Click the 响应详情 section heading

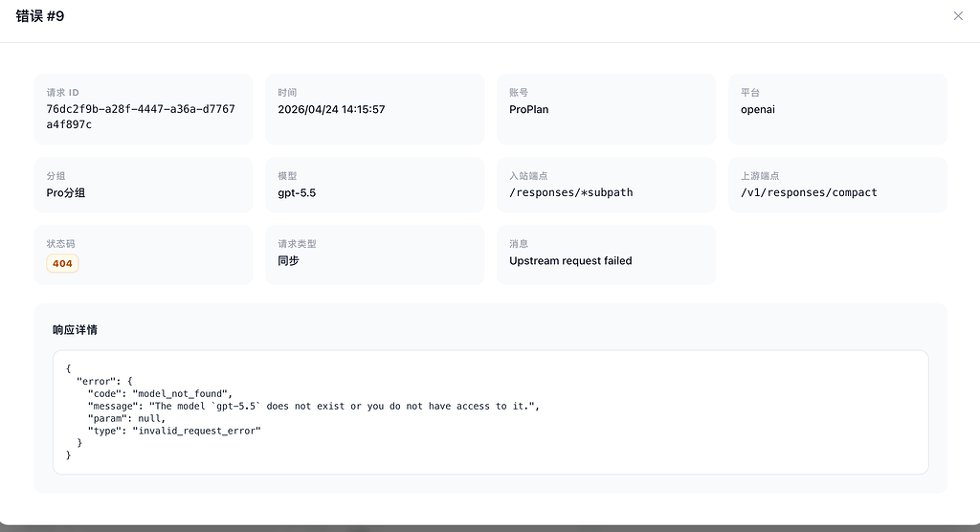(75, 329)
